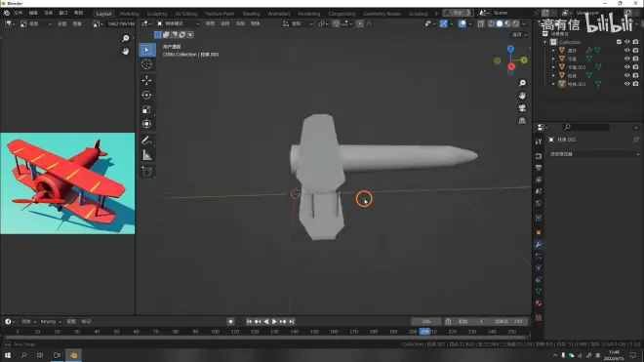
Task: Open the shading options dropdown arrow
Action: pyautogui.click(x=523, y=23)
